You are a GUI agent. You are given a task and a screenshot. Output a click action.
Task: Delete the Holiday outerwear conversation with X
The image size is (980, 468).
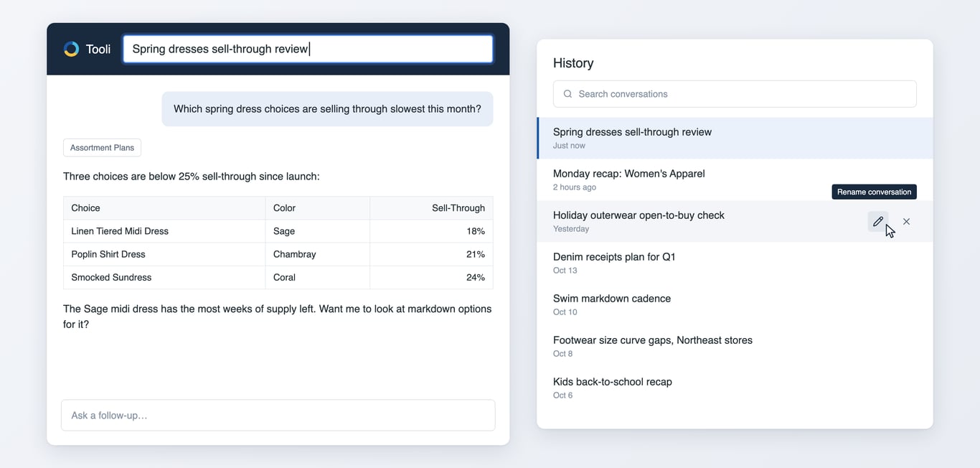point(906,222)
